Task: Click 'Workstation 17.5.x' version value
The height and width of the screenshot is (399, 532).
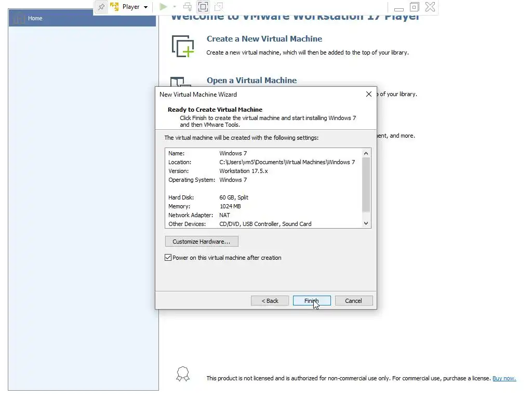Action: [x=244, y=171]
